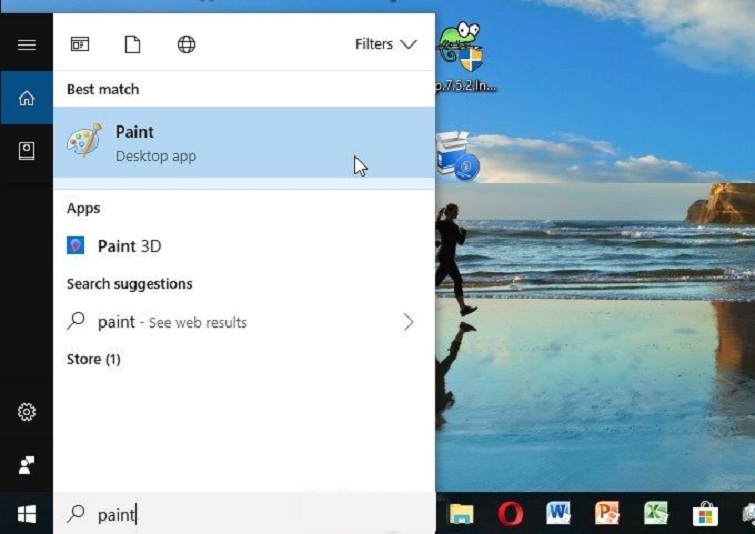The width and height of the screenshot is (755, 534).
Task: Open Microsoft Store from taskbar
Action: click(x=705, y=513)
